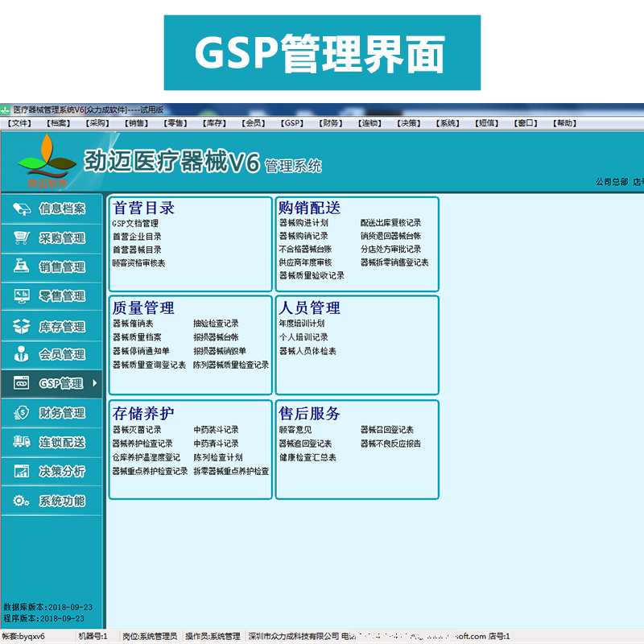
Task: Open the 器械追回登记表 link
Action: [x=305, y=444]
